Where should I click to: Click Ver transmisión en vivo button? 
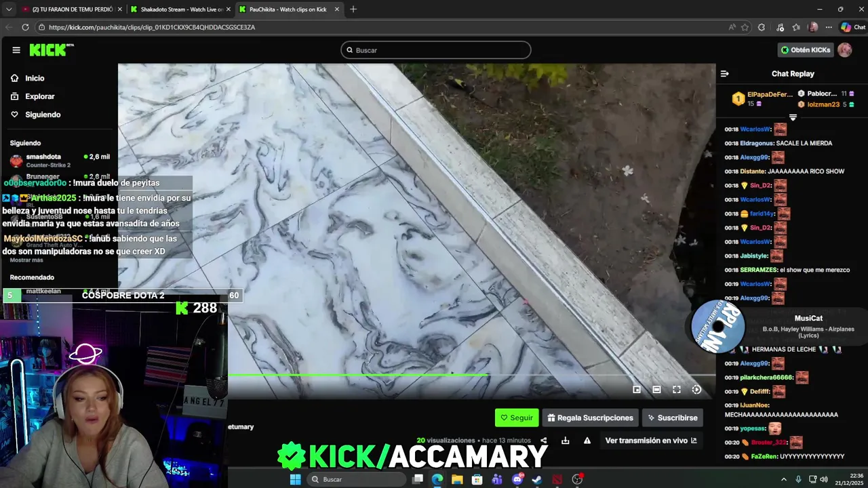651,441
